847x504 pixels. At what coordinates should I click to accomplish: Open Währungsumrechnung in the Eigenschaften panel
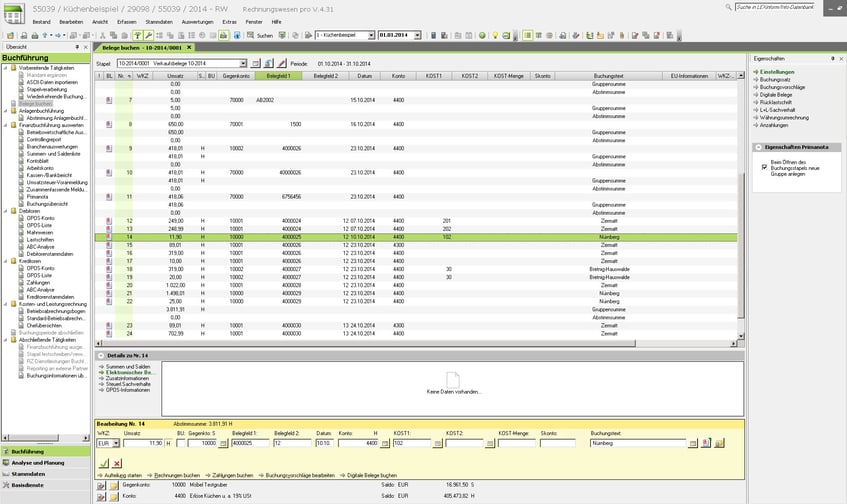tap(784, 117)
